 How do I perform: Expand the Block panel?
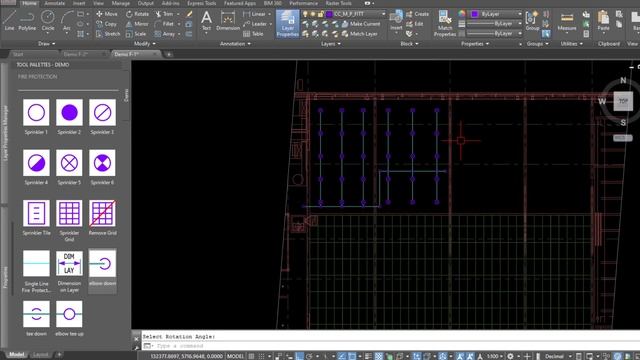coord(409,44)
